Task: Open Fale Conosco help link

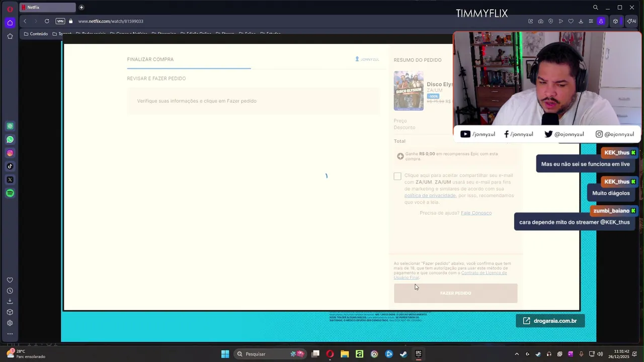Action: point(476,213)
